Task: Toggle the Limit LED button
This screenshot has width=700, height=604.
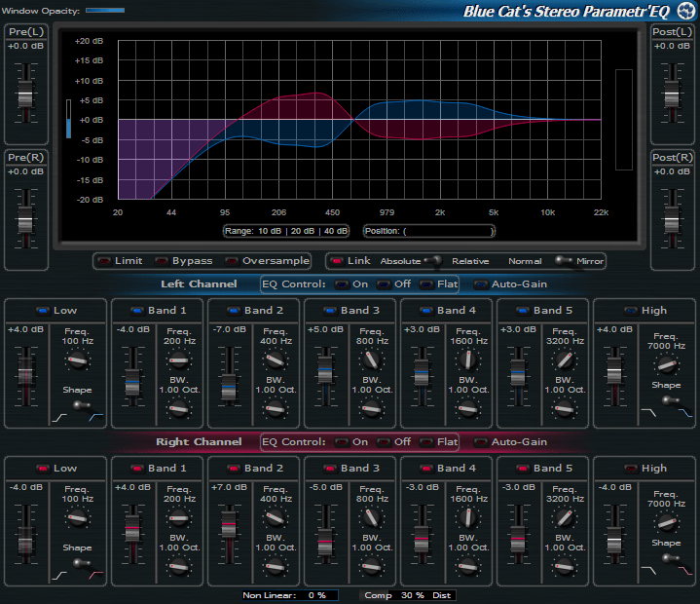Action: [x=104, y=261]
